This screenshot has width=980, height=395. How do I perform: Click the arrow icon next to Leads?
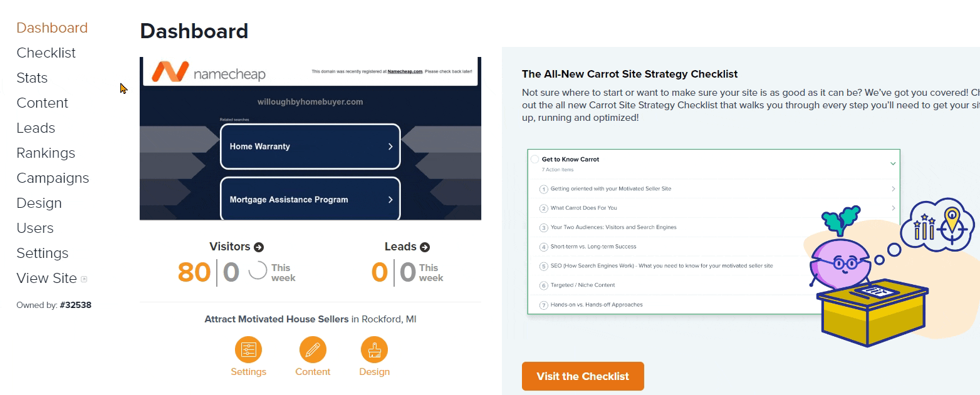tap(425, 247)
